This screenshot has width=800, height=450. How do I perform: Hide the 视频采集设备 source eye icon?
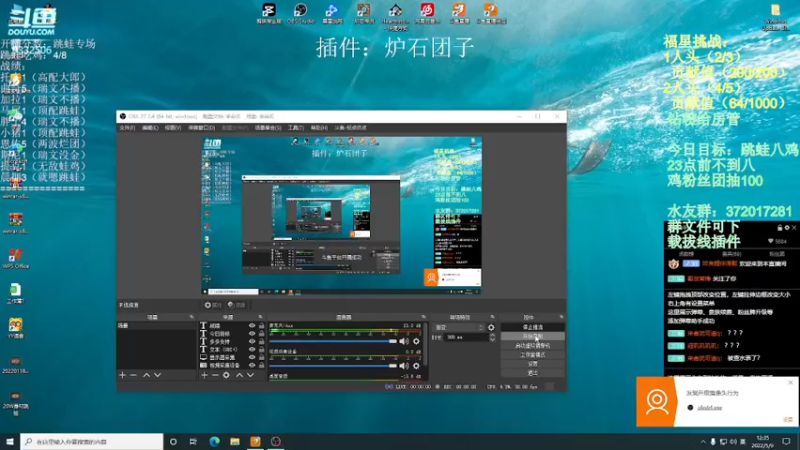[252, 365]
